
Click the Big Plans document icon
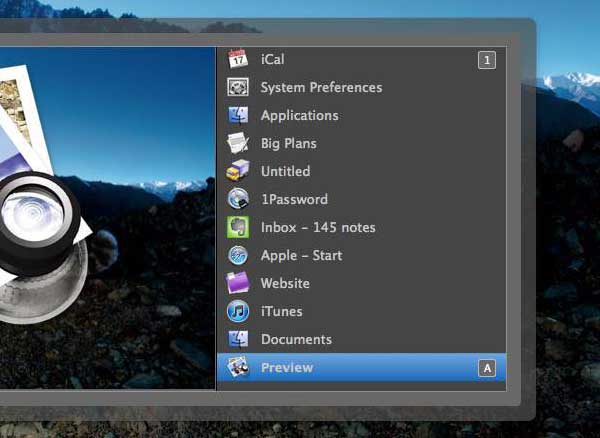tap(238, 143)
